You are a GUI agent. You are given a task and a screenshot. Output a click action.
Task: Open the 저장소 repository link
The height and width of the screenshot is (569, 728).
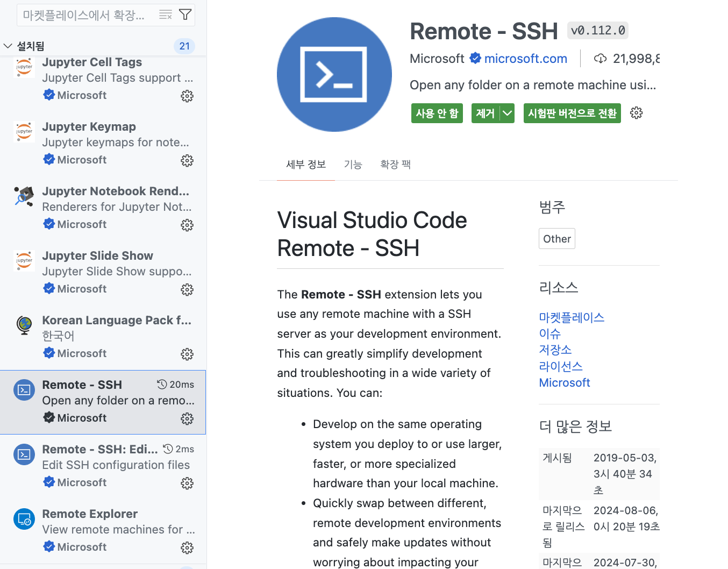click(x=555, y=350)
